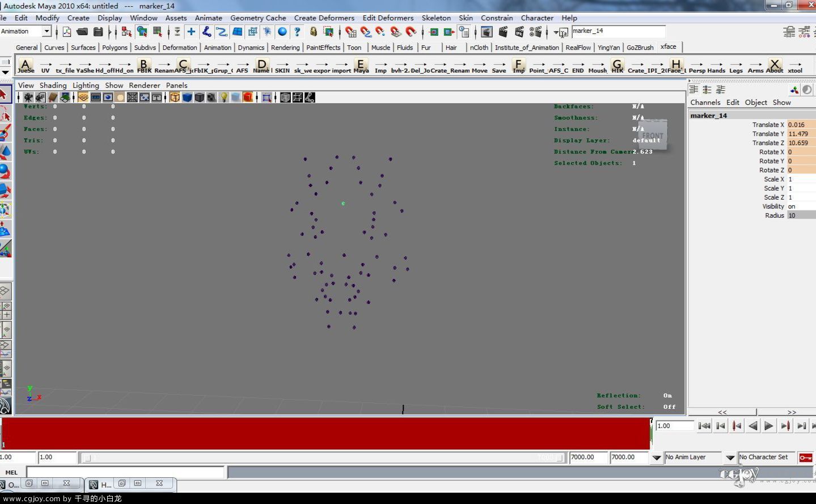Image resolution: width=816 pixels, height=504 pixels.
Task: Open the shelf options down arrow
Action: (x=5, y=73)
